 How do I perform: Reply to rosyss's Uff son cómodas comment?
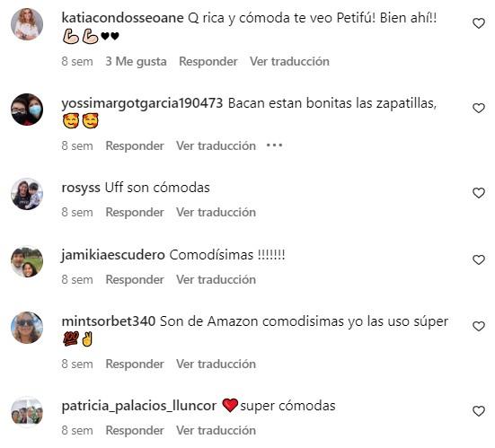point(135,212)
